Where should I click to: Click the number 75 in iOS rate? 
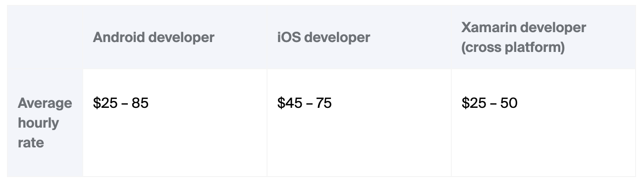point(323,103)
